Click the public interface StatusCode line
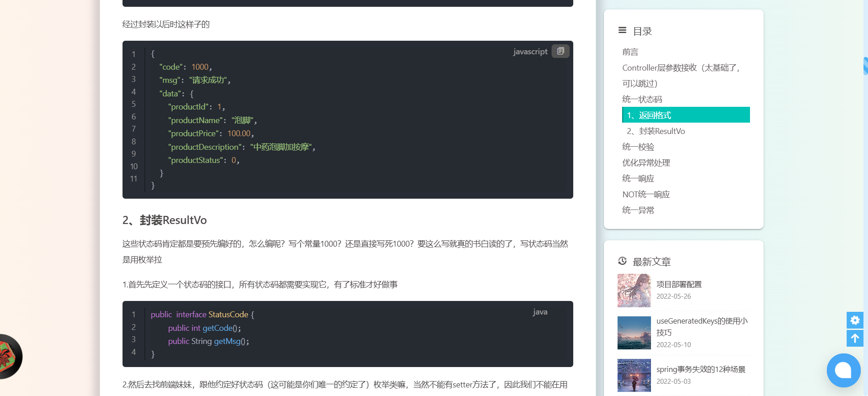 [203, 315]
